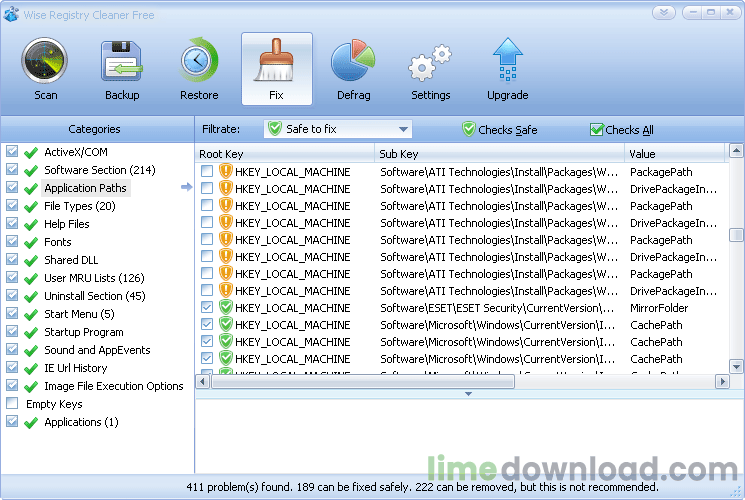745x500 pixels.
Task: Sort results by the Sub Key column header
Action: (499, 154)
